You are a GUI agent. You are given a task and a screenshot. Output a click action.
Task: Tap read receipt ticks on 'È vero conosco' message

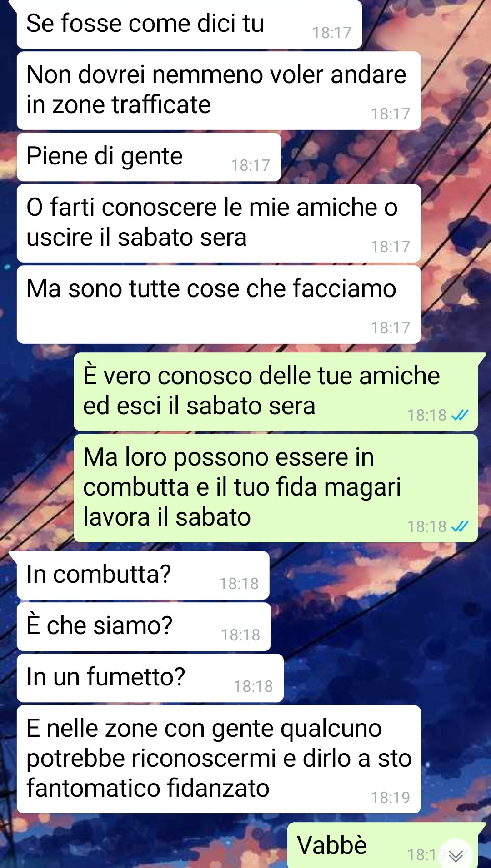click(460, 415)
